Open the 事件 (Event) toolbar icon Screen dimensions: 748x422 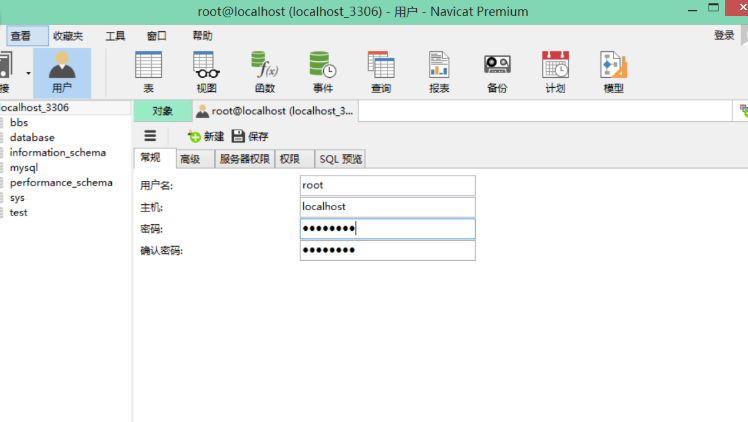pos(323,72)
